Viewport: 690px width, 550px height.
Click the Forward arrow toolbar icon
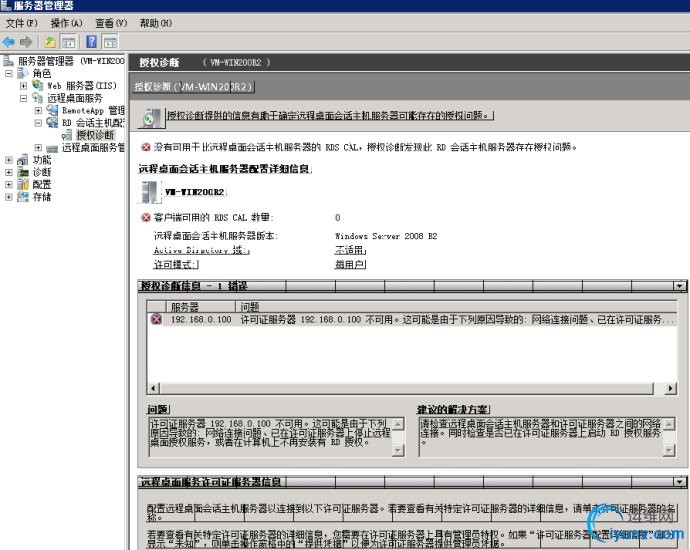point(26,42)
